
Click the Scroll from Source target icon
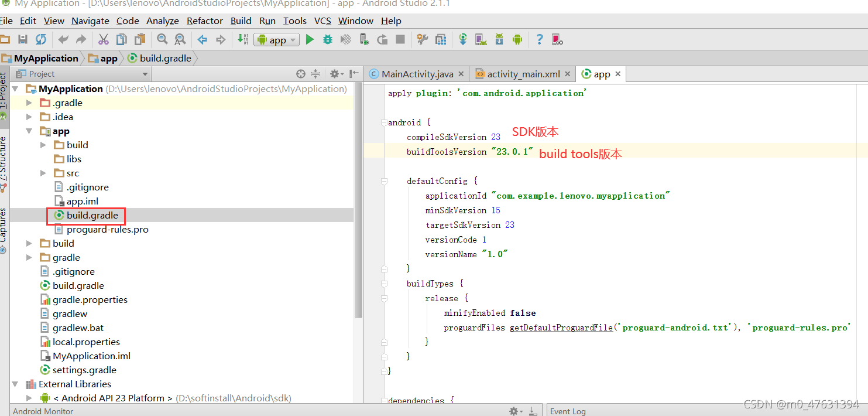301,74
